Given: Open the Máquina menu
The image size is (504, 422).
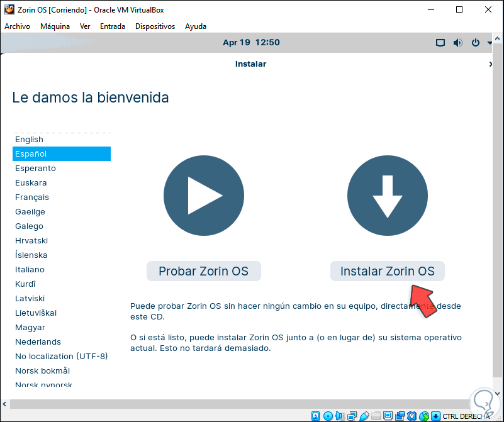Looking at the screenshot, I should click(55, 26).
